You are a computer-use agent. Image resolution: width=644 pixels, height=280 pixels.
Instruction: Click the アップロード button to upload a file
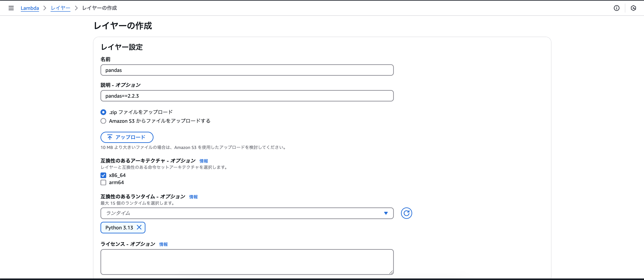tap(127, 137)
